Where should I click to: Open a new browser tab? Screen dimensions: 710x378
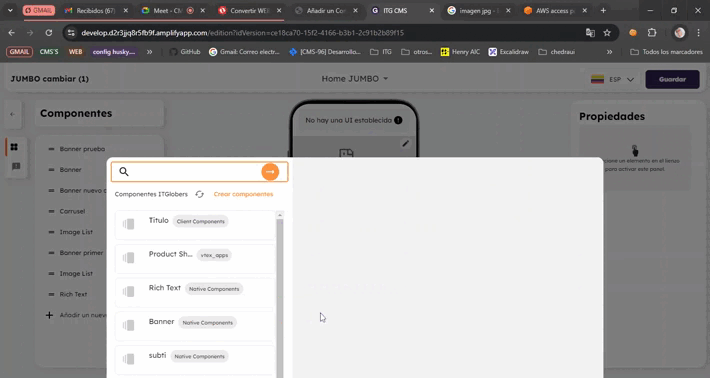tap(603, 10)
